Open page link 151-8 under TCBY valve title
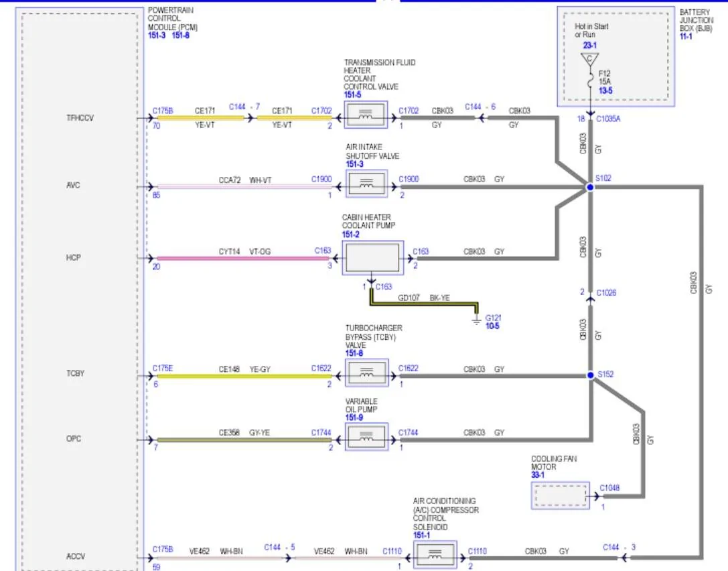Screen dimensions: 728x571 point(354,353)
